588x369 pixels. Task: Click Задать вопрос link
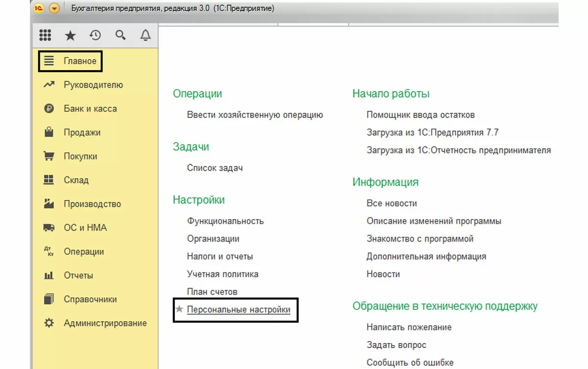click(x=396, y=345)
